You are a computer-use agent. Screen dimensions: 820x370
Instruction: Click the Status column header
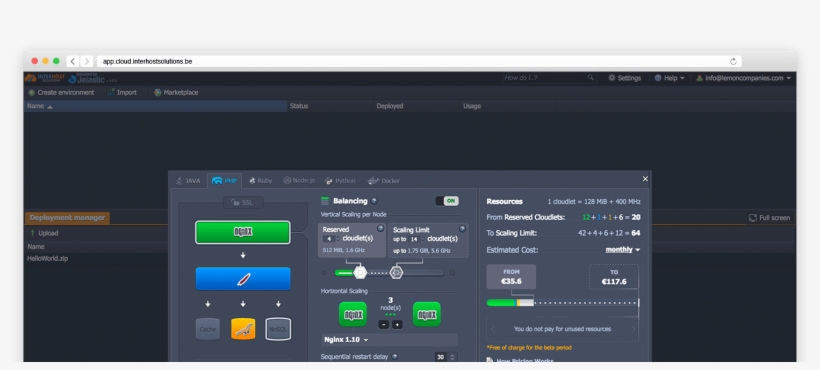[x=299, y=106]
